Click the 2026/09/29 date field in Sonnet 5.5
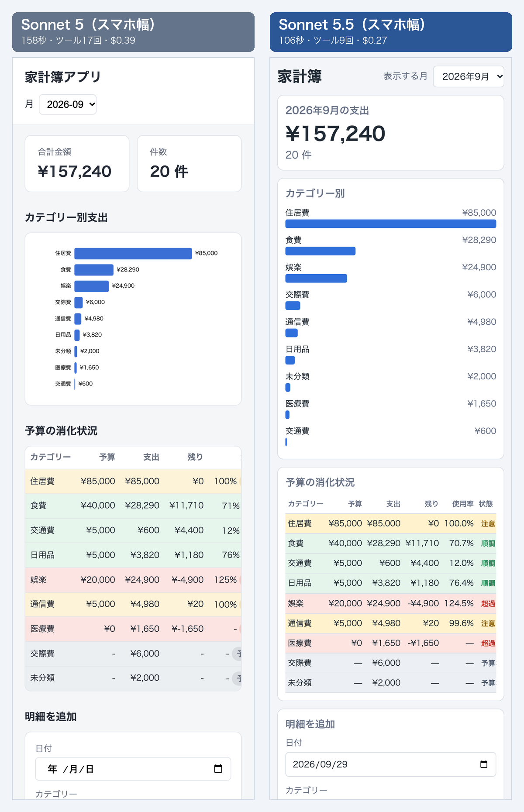Image resolution: width=524 pixels, height=812 pixels. coord(391,764)
